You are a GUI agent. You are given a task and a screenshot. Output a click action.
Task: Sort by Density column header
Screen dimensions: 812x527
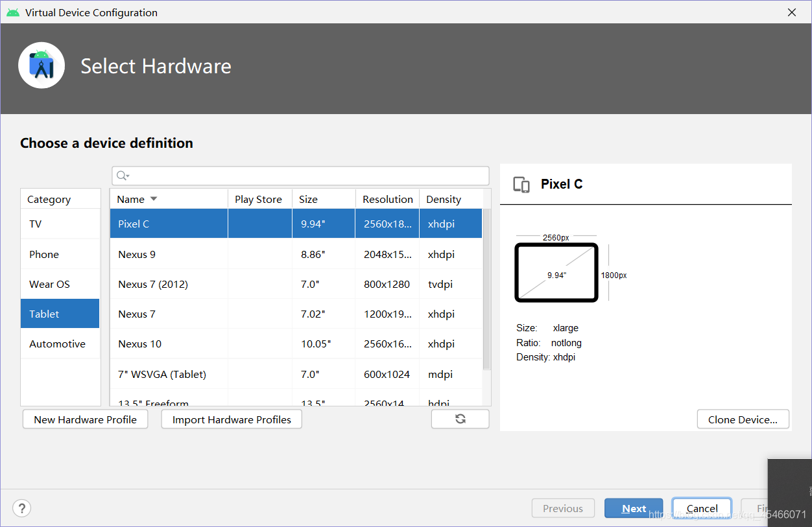(451, 199)
